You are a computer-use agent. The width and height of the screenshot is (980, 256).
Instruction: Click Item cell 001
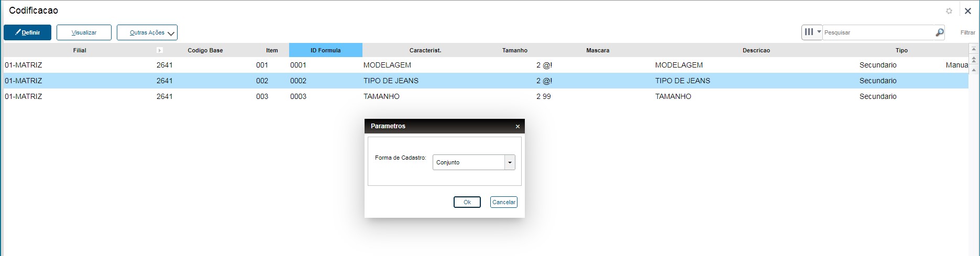click(262, 65)
